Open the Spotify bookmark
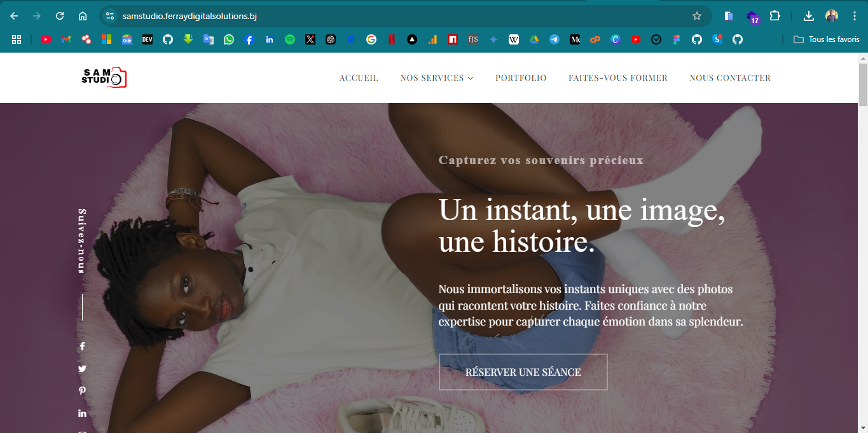 [x=290, y=39]
